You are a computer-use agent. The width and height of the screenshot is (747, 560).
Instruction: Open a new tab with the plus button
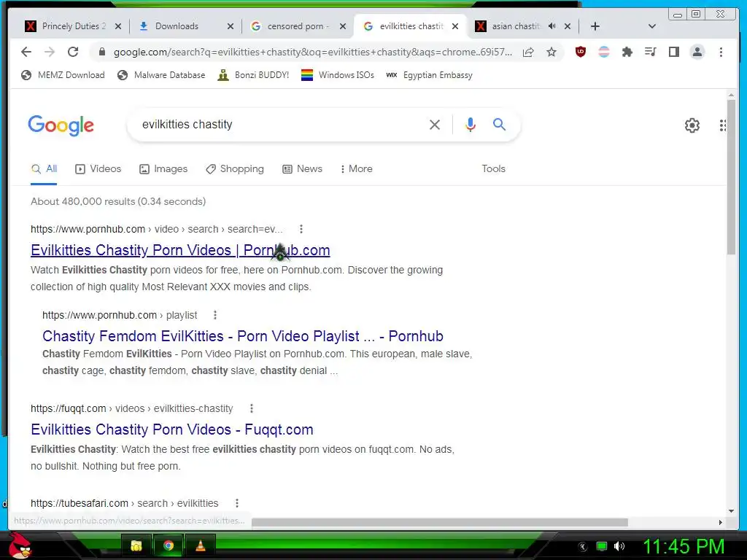(x=595, y=26)
